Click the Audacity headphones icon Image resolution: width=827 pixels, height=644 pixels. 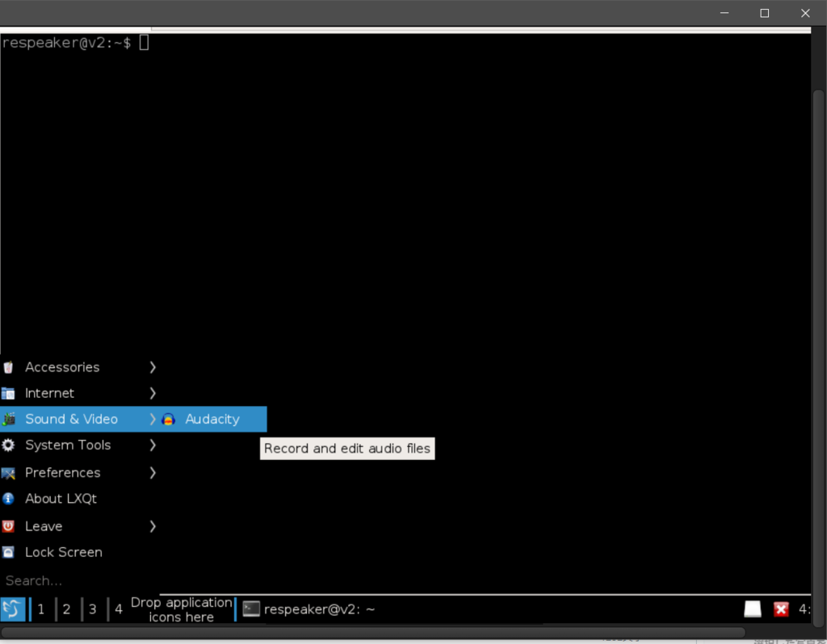(x=168, y=420)
